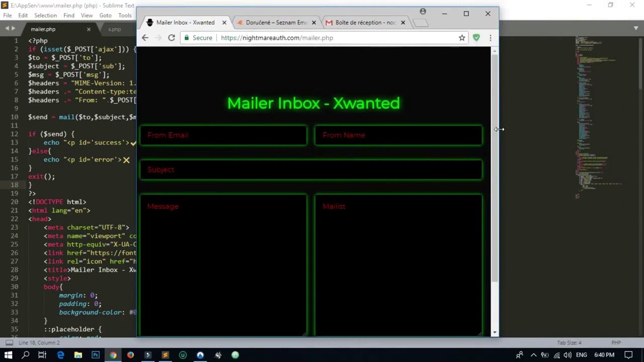The width and height of the screenshot is (644, 362).
Task: Open the Windows Start menu
Action: click(8, 355)
